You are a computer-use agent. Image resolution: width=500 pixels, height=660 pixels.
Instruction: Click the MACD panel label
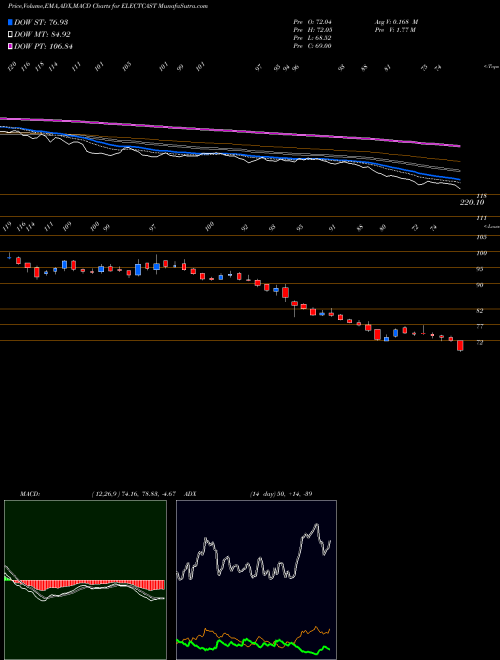tap(29, 493)
